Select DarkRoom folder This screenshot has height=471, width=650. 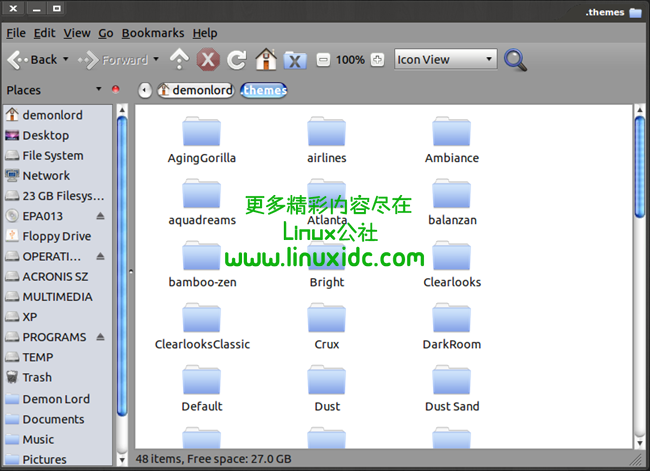(451, 327)
